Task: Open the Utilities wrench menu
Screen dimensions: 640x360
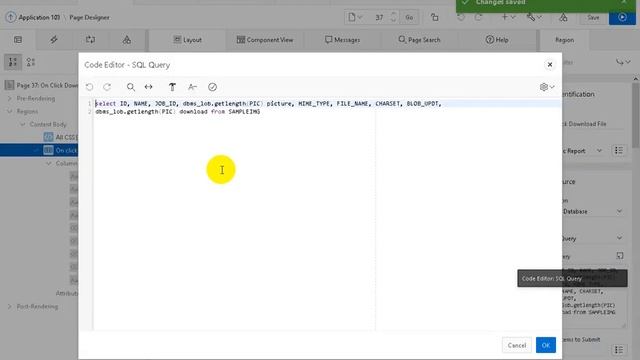Action: pyautogui.click(x=534, y=17)
